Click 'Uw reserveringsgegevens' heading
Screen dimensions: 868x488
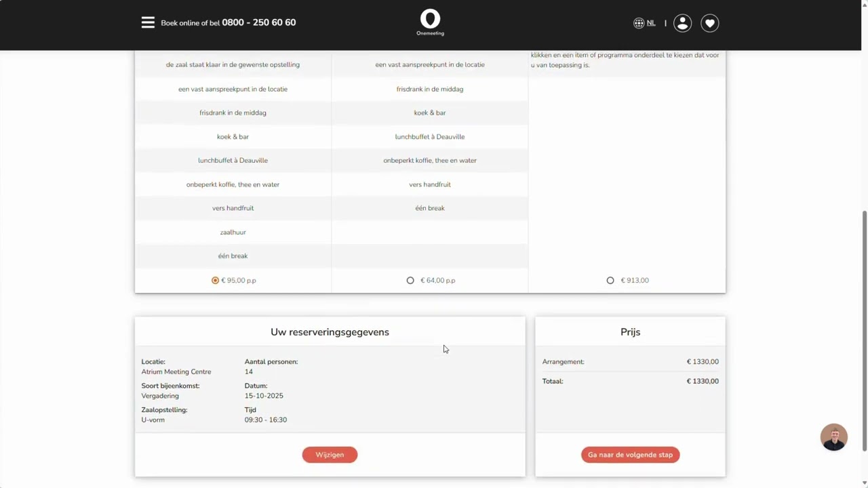[x=330, y=332]
